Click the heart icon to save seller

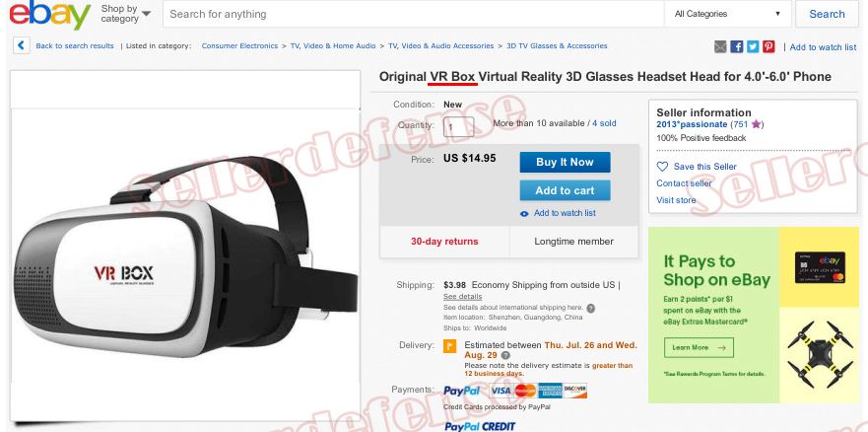[662, 166]
